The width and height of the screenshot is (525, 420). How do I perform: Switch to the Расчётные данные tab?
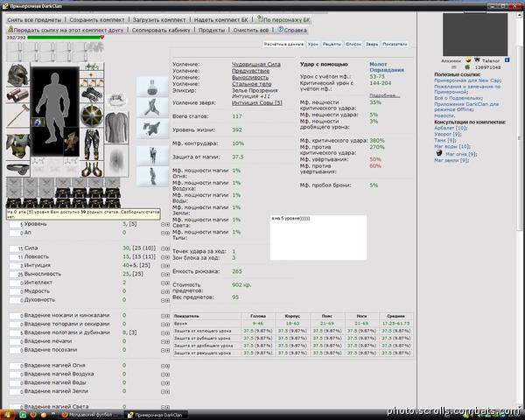coord(283,45)
